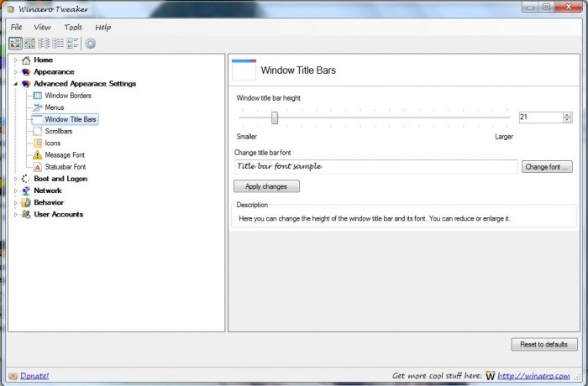Open the Help menu
The width and height of the screenshot is (588, 386).
(103, 27)
